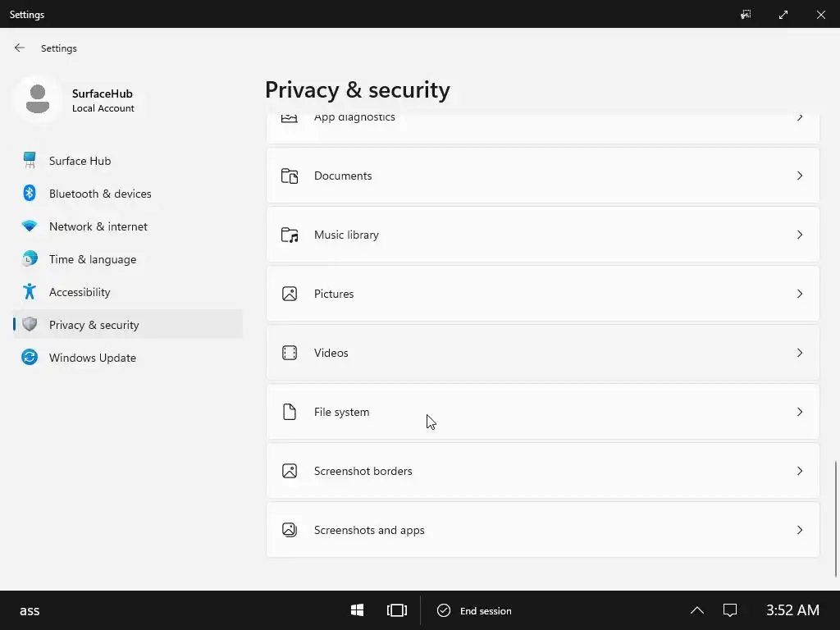The width and height of the screenshot is (840, 630).
Task: Click the Music library folder icon
Action: coord(290,235)
